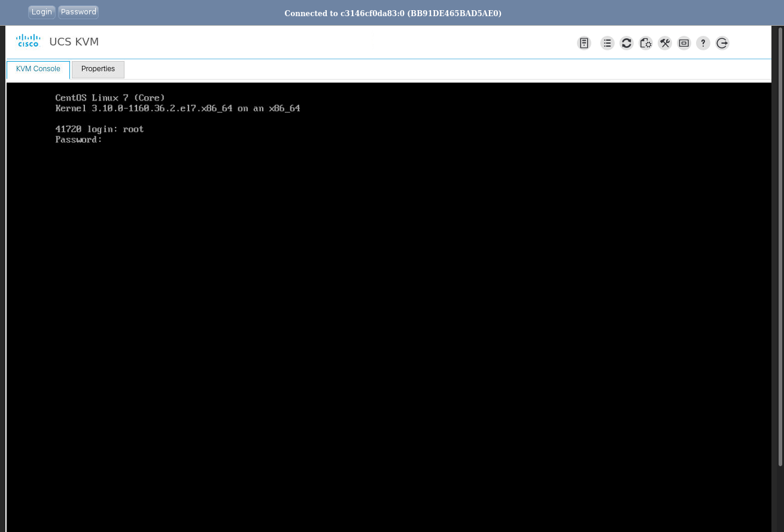The height and width of the screenshot is (532, 784).
Task: Click the black console display area
Action: pyautogui.click(x=389, y=329)
